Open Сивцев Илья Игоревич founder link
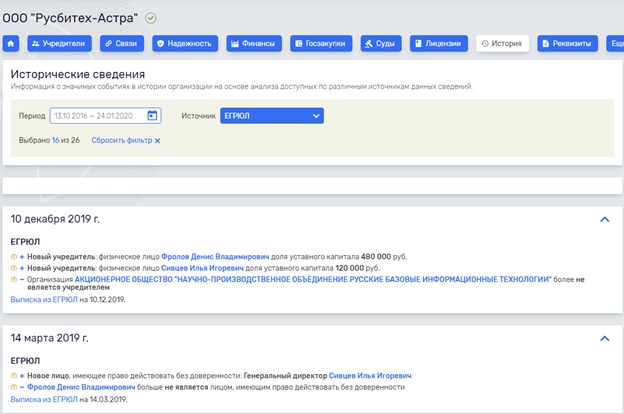624x414 pixels. (x=202, y=268)
